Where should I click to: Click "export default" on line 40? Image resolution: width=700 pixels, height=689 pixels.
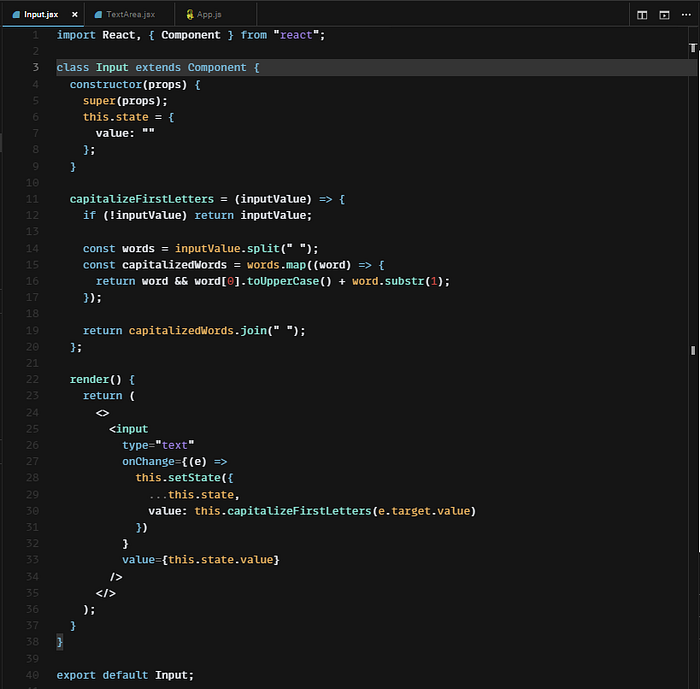coord(102,675)
